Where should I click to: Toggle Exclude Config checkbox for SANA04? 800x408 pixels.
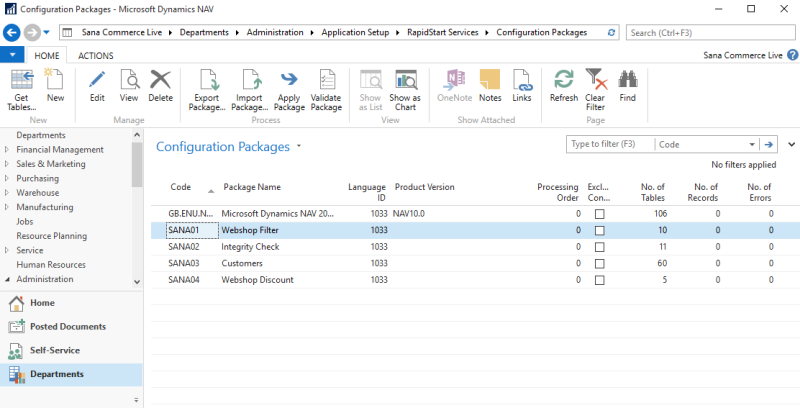click(599, 280)
